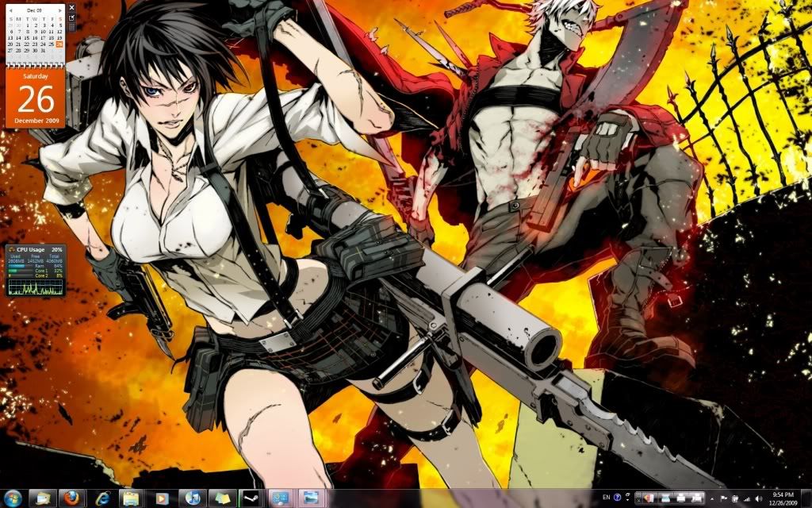
Task: Show hidden tray icons
Action: click(712, 498)
